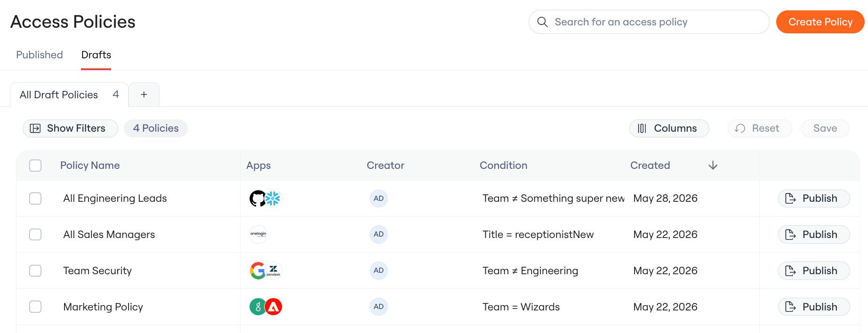
Task: Click the Snowflake app icon for Engineering Leads
Action: pyautogui.click(x=273, y=198)
